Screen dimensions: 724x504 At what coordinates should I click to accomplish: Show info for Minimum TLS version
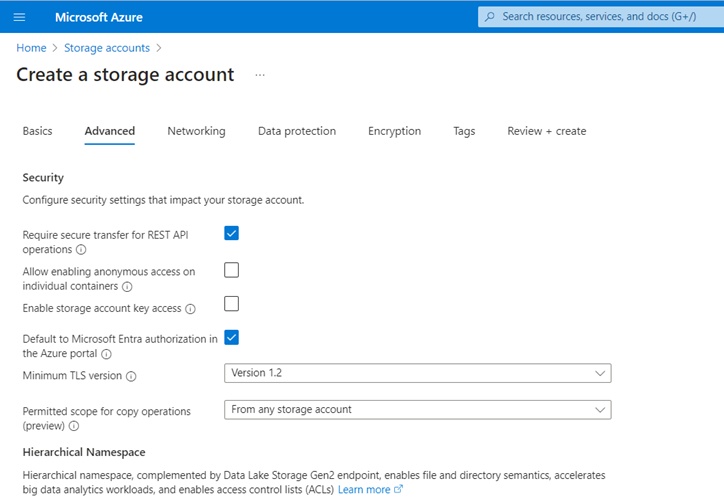click(131, 376)
